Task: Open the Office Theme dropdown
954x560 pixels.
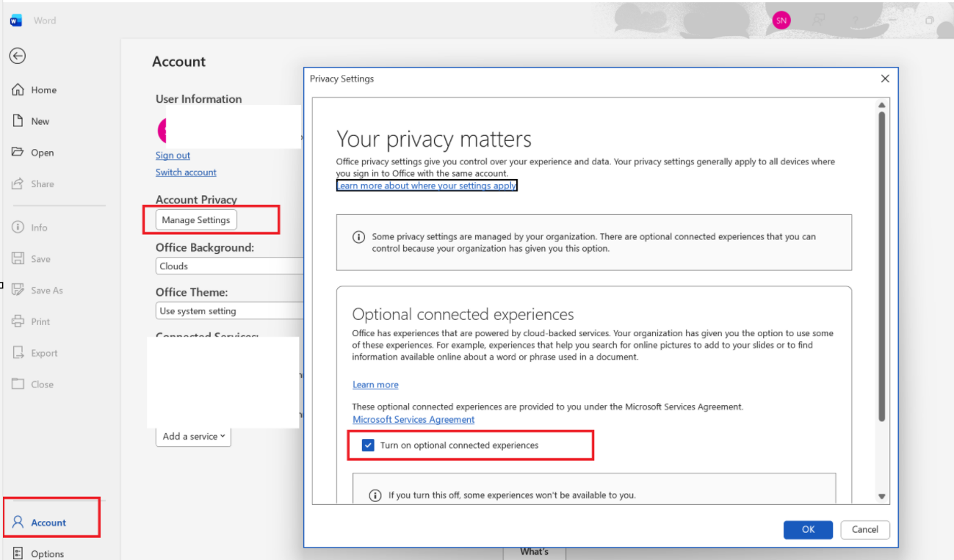Action: pos(230,311)
